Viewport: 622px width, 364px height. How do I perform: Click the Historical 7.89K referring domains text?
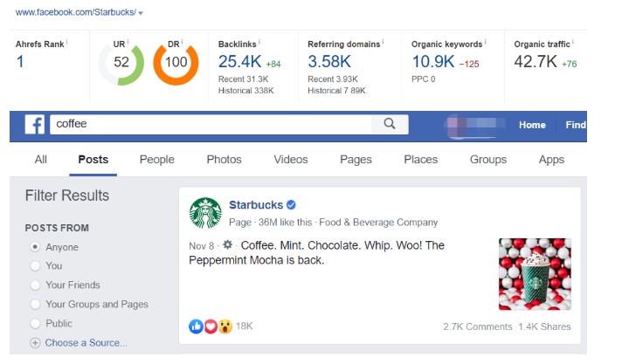point(336,91)
